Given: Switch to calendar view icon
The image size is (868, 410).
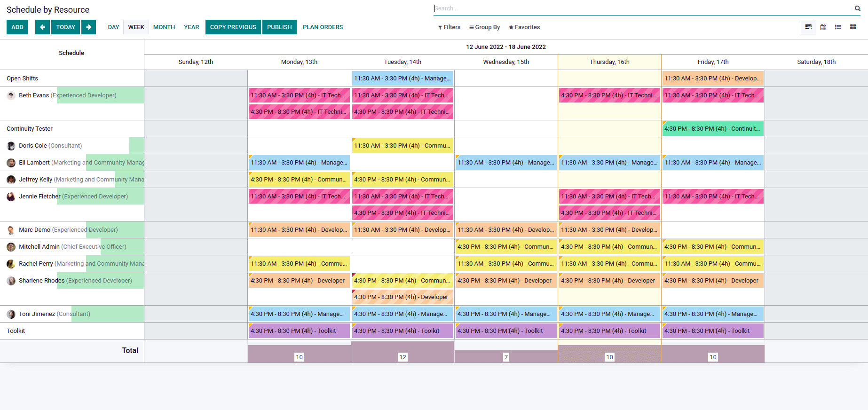Looking at the screenshot, I should (x=823, y=27).
